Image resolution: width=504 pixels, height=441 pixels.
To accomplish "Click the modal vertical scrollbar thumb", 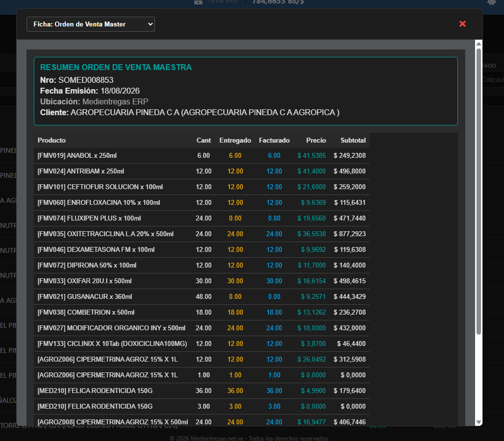I will click(x=479, y=192).
